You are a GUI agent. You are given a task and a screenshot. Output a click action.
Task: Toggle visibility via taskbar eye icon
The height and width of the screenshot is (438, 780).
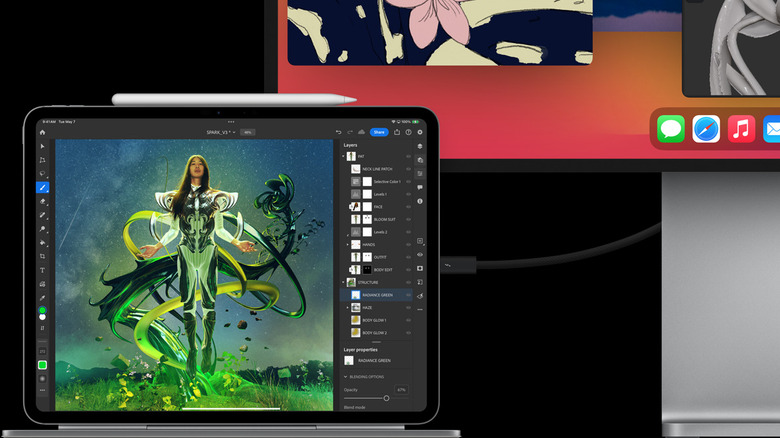coord(420,255)
